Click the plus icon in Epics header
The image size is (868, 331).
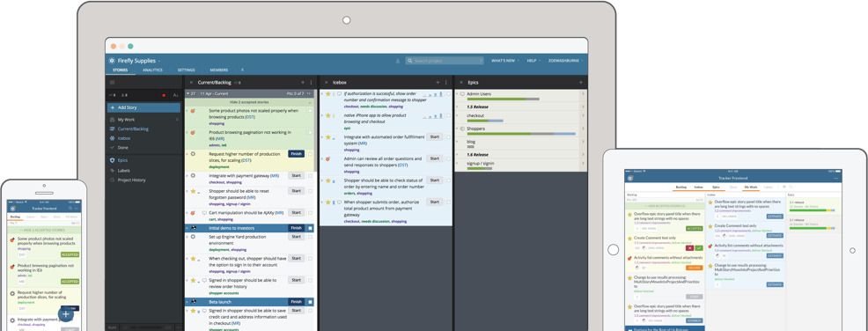click(581, 83)
